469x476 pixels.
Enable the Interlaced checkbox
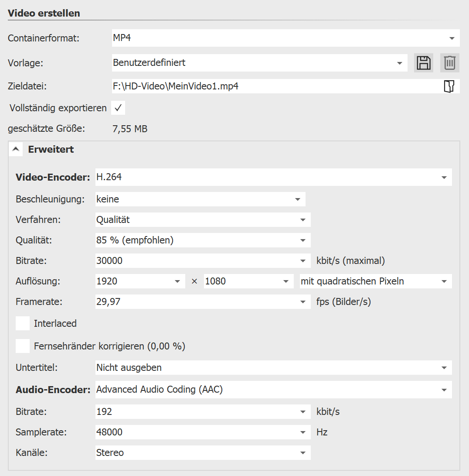[23, 323]
